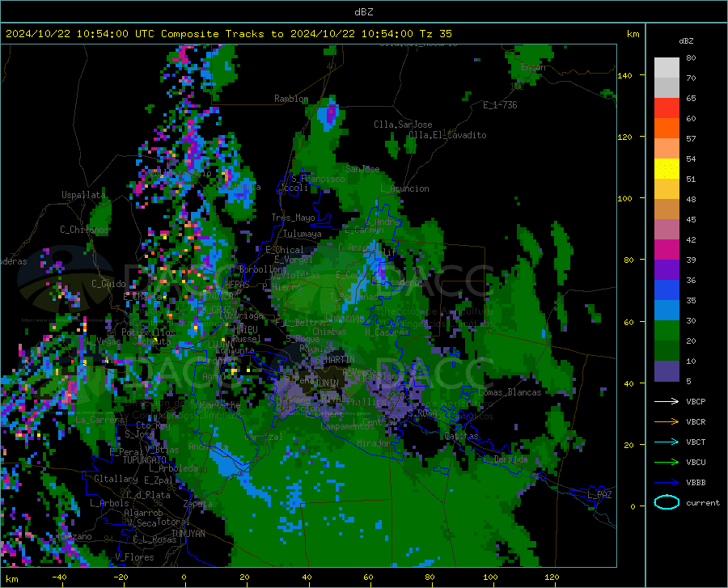Click the Potrerillos place label
Screen dimensions: 728x588
[x=148, y=332]
